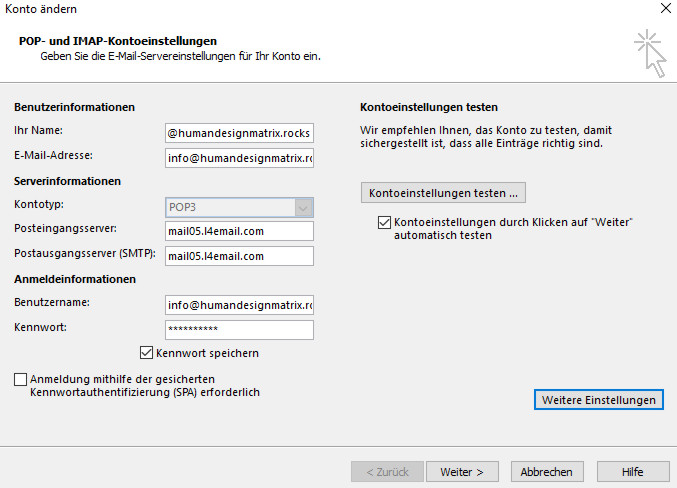Select the Posteingangsserver text field

239,231
